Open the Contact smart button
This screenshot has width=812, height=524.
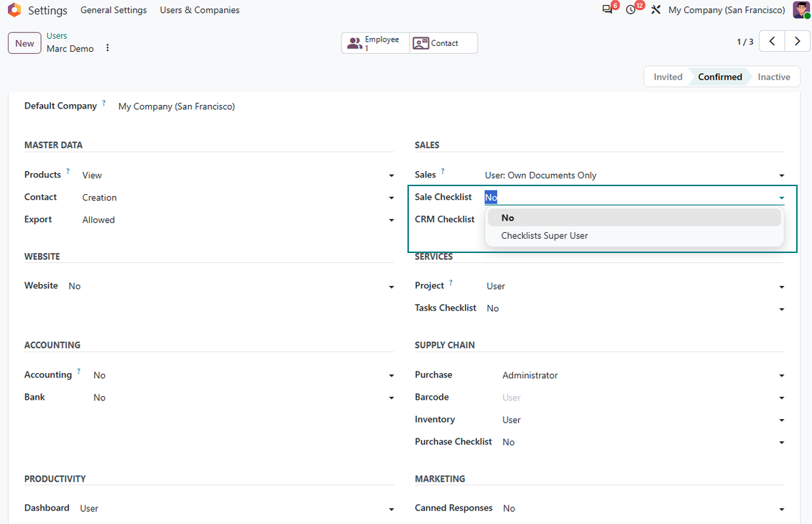click(443, 43)
